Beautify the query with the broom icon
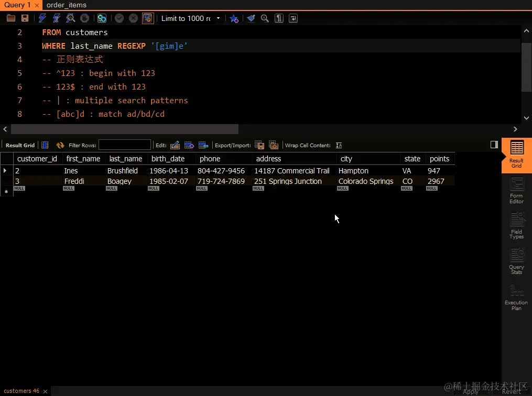 [x=251, y=18]
